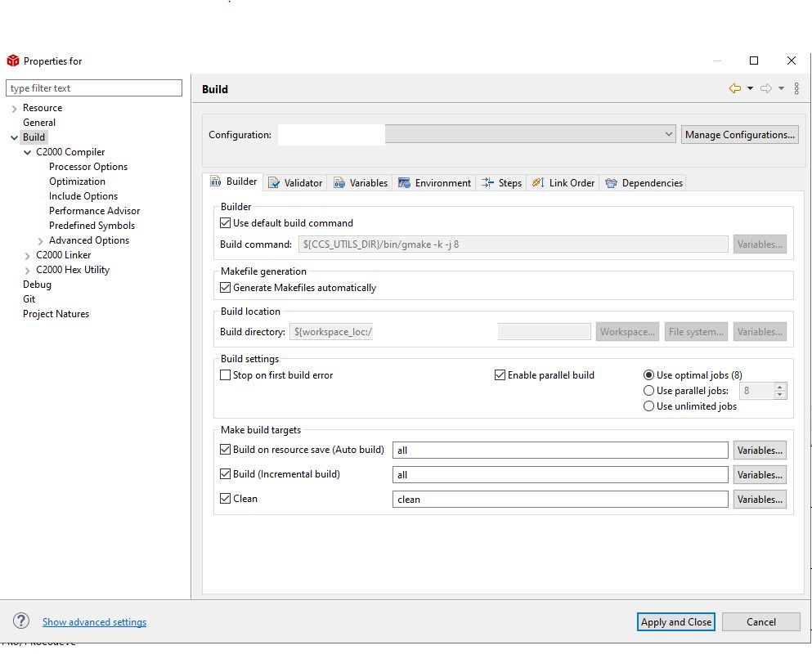Click Variables button for Clean target
The image size is (812, 659).
pos(760,499)
